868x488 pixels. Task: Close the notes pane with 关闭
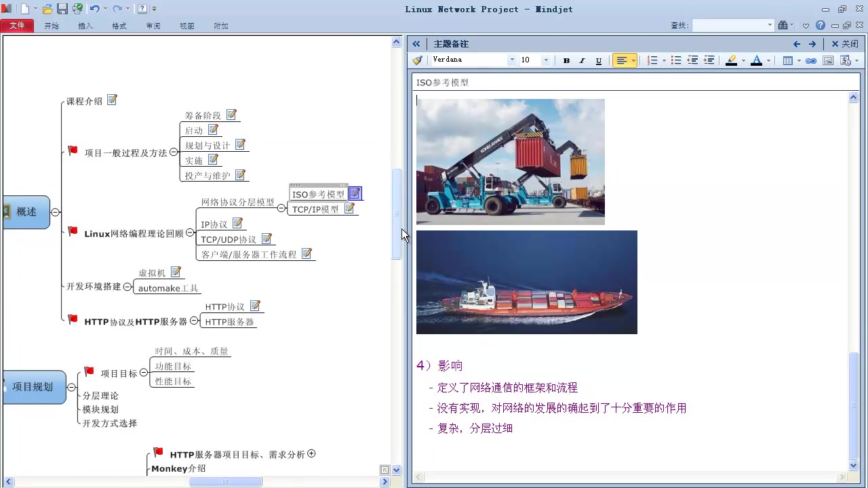pyautogui.click(x=845, y=44)
